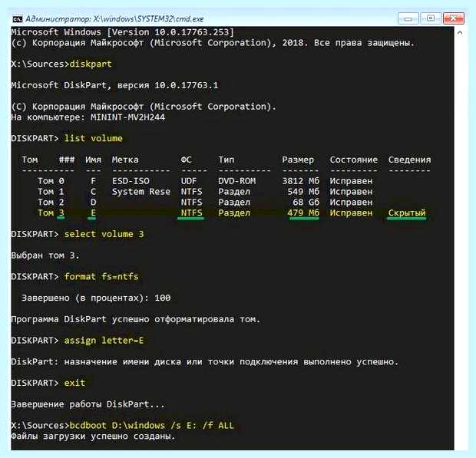
Task: Click 'select volume 3' command
Action: pyautogui.click(x=104, y=234)
